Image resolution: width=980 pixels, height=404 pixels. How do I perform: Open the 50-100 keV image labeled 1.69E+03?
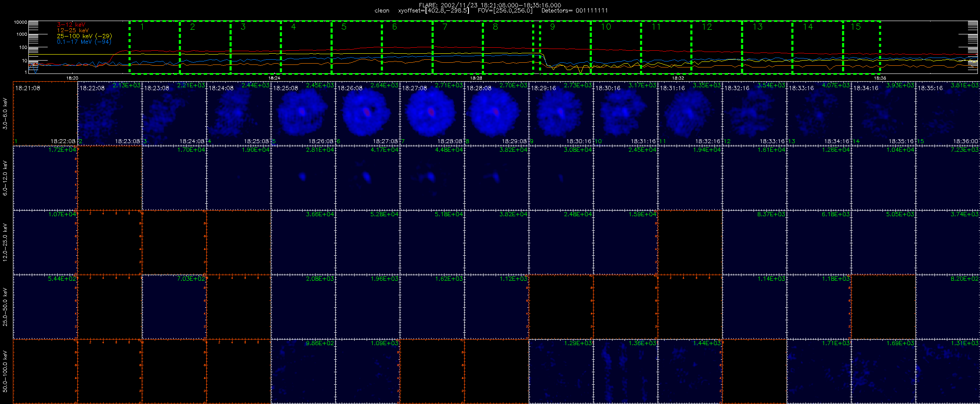(x=883, y=371)
